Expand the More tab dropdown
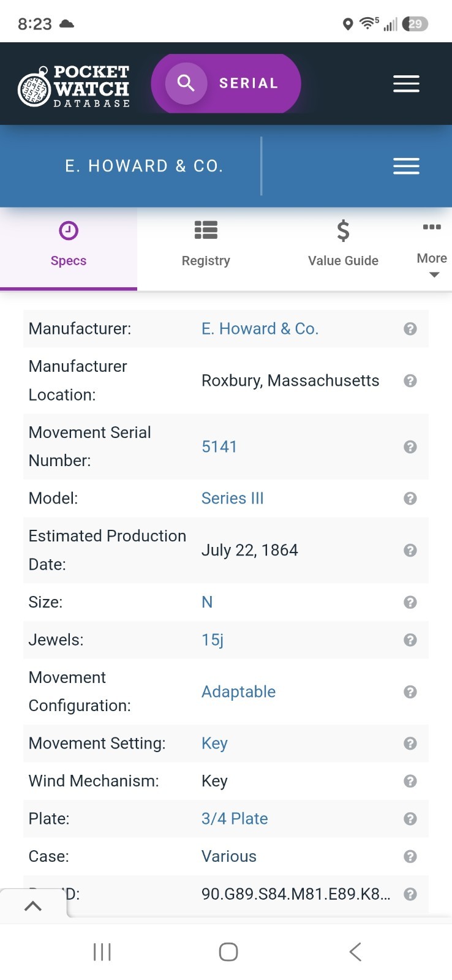The width and height of the screenshot is (452, 980). [432, 250]
